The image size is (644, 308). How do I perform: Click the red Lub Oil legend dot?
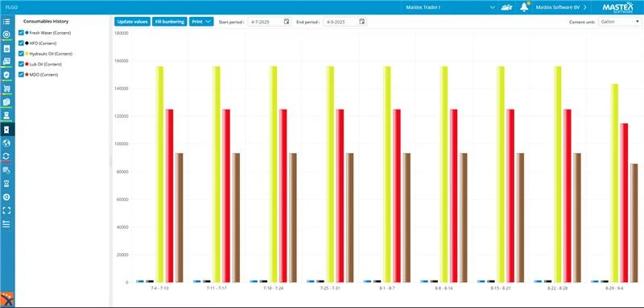pyautogui.click(x=27, y=65)
